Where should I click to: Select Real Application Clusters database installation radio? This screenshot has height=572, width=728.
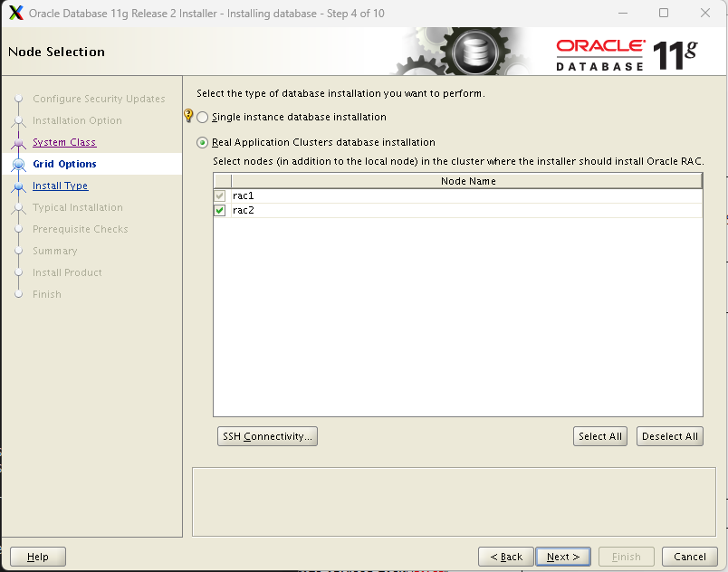(x=203, y=142)
